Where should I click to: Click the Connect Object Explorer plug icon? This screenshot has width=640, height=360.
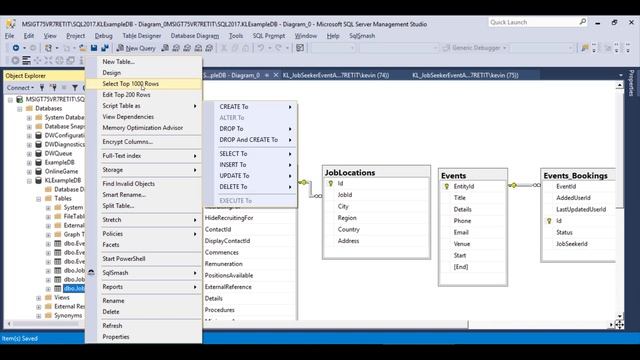(42, 87)
